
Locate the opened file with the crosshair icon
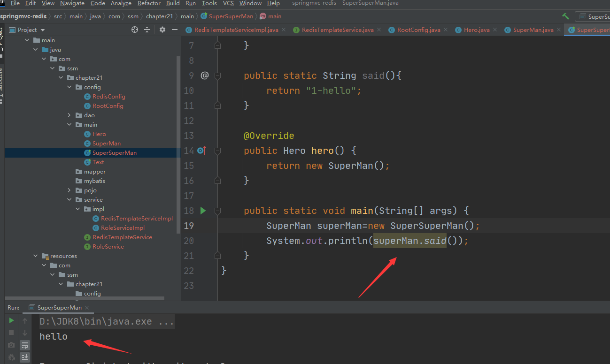click(135, 30)
